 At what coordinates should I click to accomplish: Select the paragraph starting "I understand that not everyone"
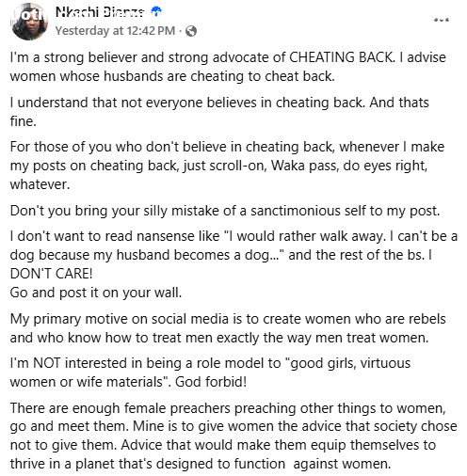pos(219,112)
